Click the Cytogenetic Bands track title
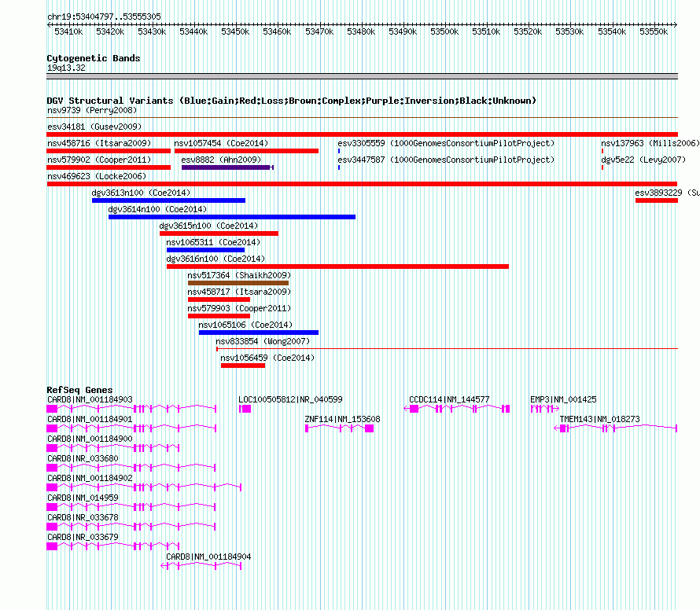700x610 pixels. 94,58
